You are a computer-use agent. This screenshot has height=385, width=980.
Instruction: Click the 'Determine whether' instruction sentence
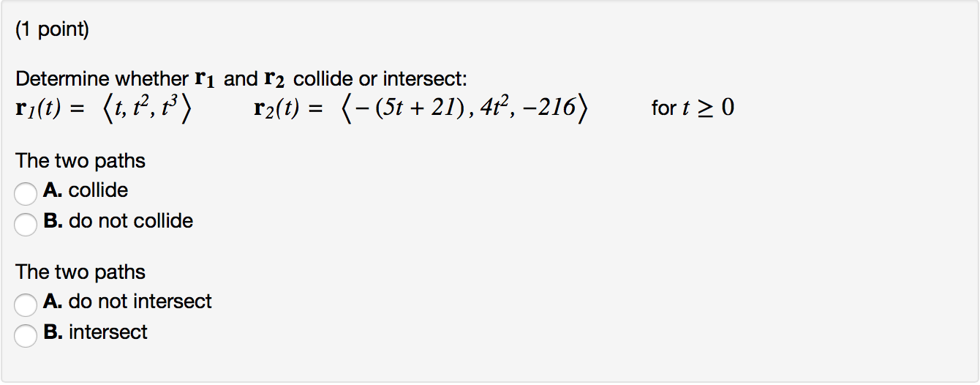(x=241, y=79)
